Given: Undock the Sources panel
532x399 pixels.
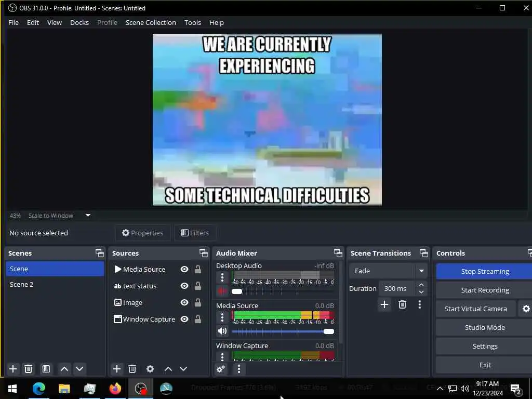Looking at the screenshot, I should click(x=203, y=253).
